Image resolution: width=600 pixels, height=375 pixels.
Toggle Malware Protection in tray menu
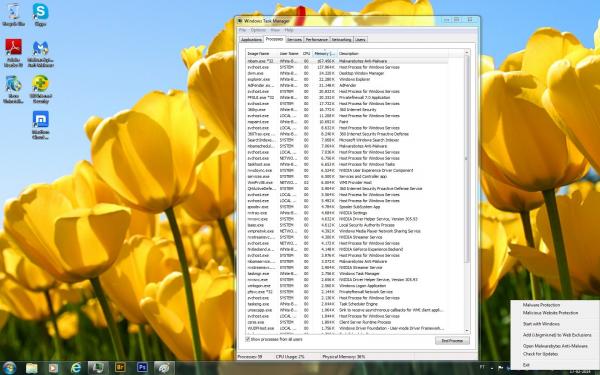(541, 305)
